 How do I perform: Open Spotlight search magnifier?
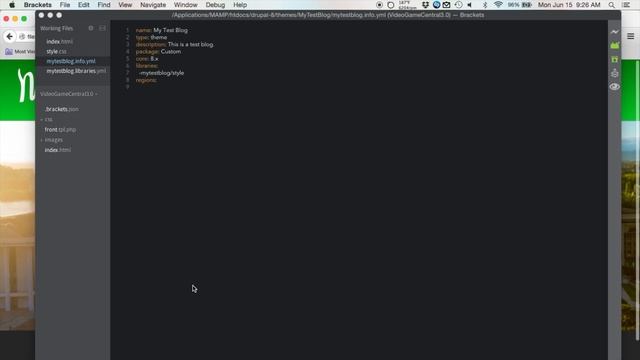click(611, 5)
